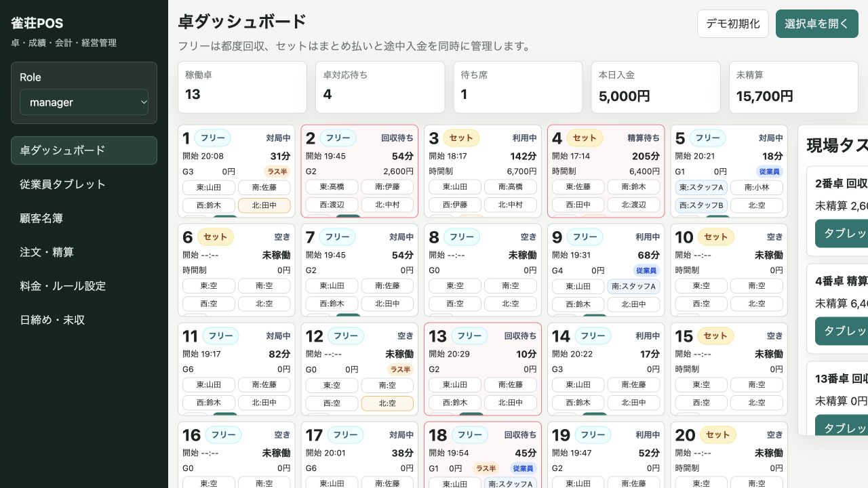Click the ラス半 badge on table 18

[486, 469]
